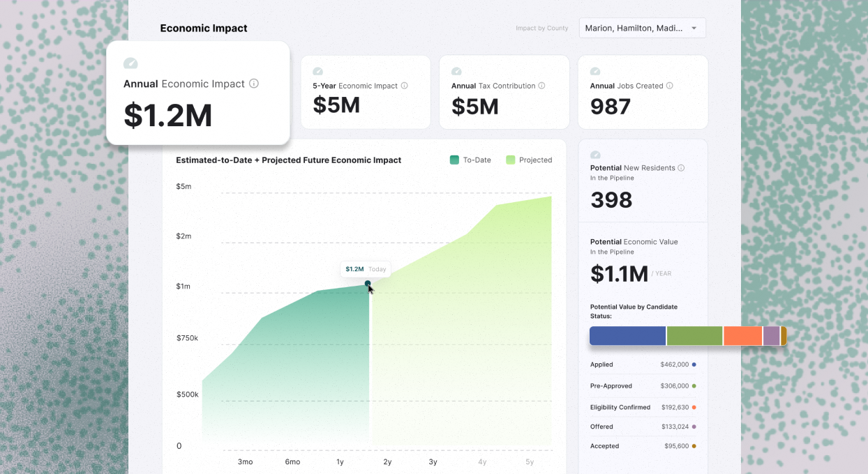Toggle Projected series in chart legend

coord(529,160)
